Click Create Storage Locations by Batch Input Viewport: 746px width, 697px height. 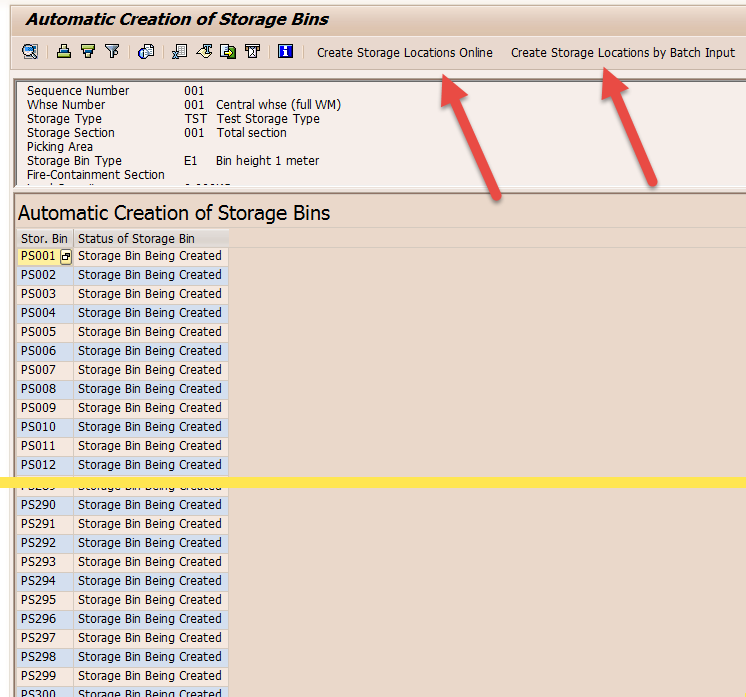pyautogui.click(x=622, y=53)
